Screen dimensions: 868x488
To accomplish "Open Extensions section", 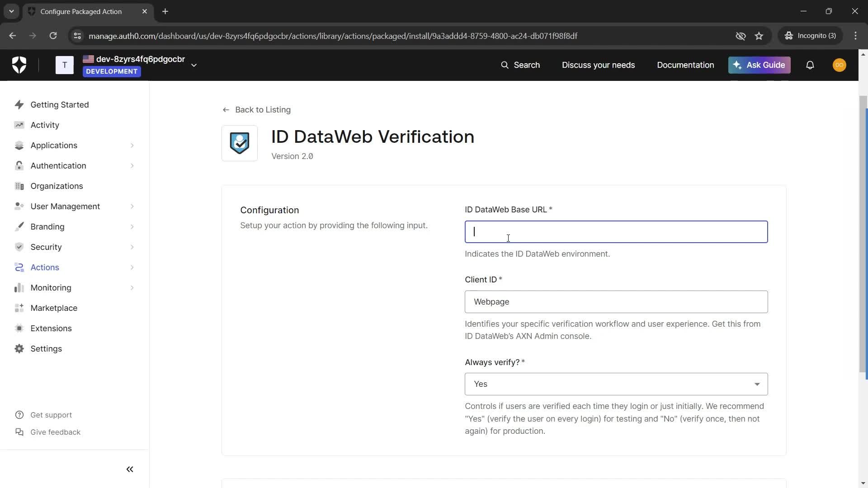I will 51,328.
